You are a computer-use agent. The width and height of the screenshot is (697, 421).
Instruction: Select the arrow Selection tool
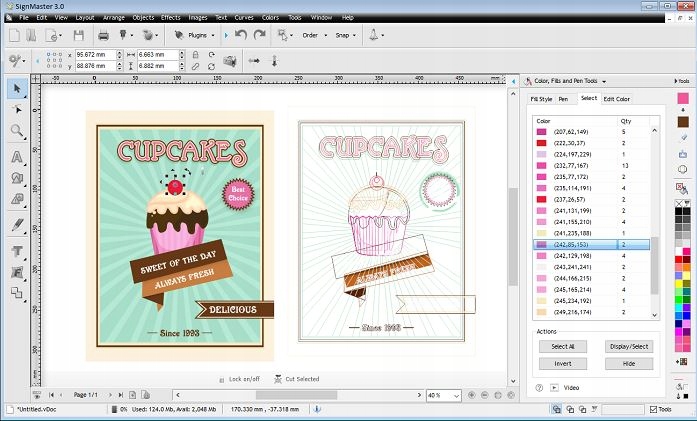tap(17, 89)
